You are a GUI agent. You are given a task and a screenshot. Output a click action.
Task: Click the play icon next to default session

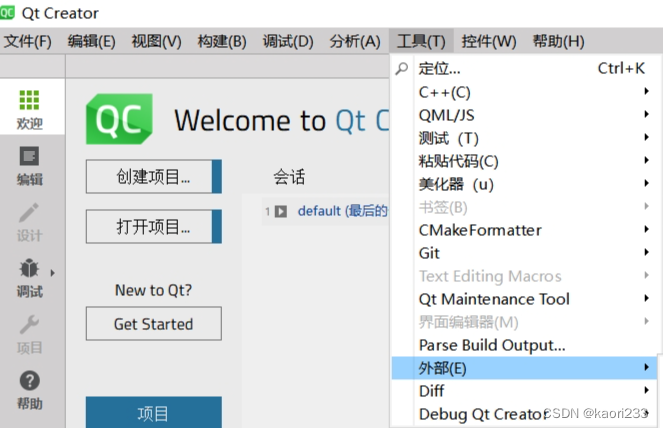click(281, 211)
